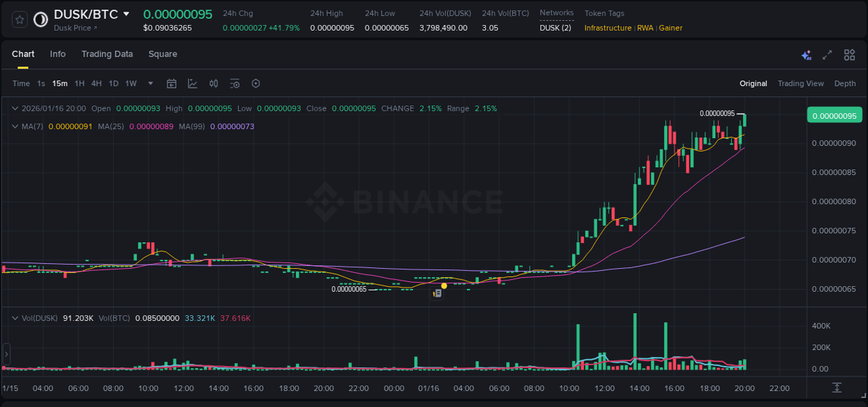Screen dimensions: 868x407
Task: Click the Dusk token logo
Action: 40,19
